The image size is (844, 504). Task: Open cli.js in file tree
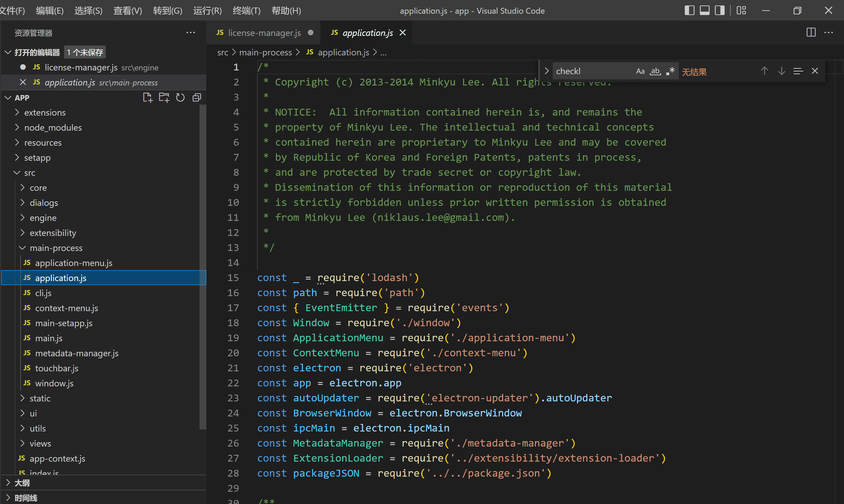(x=43, y=293)
